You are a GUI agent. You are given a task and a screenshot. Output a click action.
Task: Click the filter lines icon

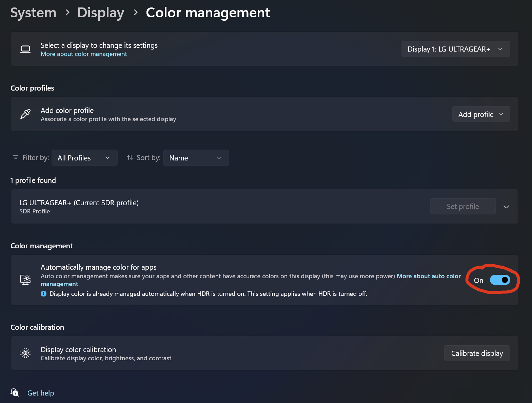(16, 157)
